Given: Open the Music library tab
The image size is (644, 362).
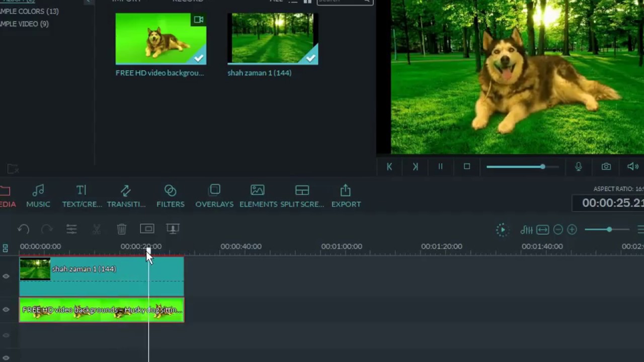Looking at the screenshot, I should point(38,196).
